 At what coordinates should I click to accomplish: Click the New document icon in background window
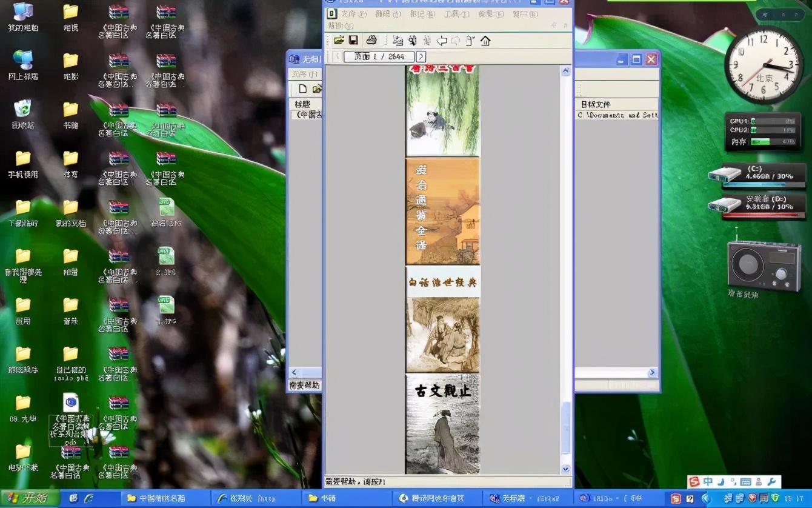coord(303,89)
